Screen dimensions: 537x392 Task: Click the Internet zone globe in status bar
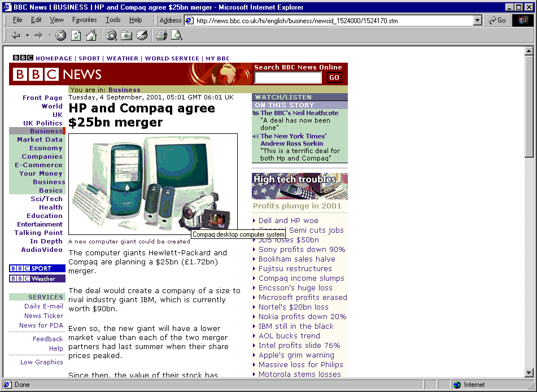pyautogui.click(x=457, y=385)
